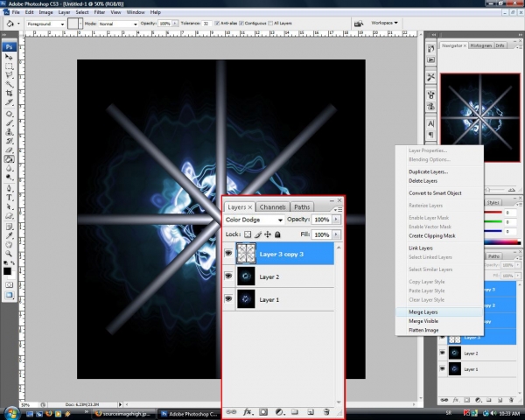Create new group via folder icon in enlarged panel
The height and width of the screenshot is (420, 525).
[295, 412]
